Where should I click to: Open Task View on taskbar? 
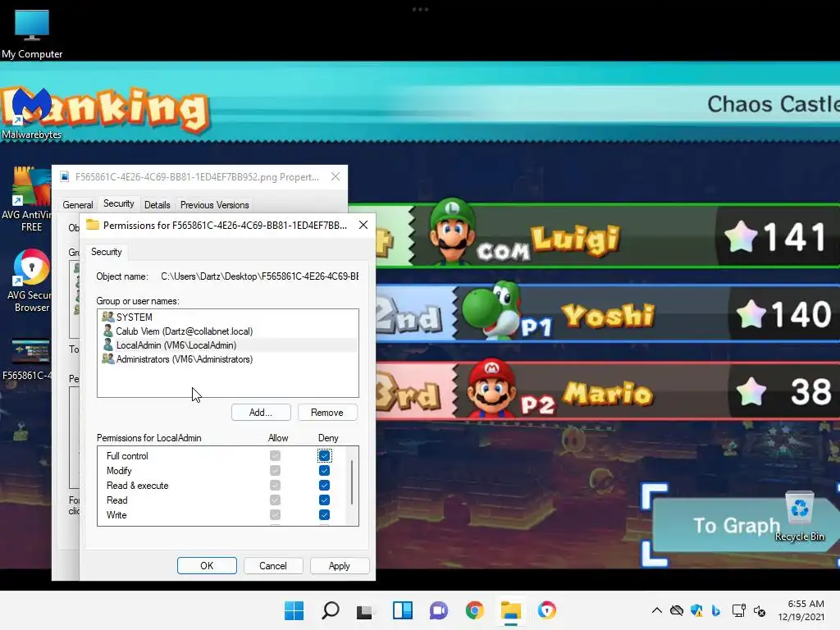tap(366, 610)
